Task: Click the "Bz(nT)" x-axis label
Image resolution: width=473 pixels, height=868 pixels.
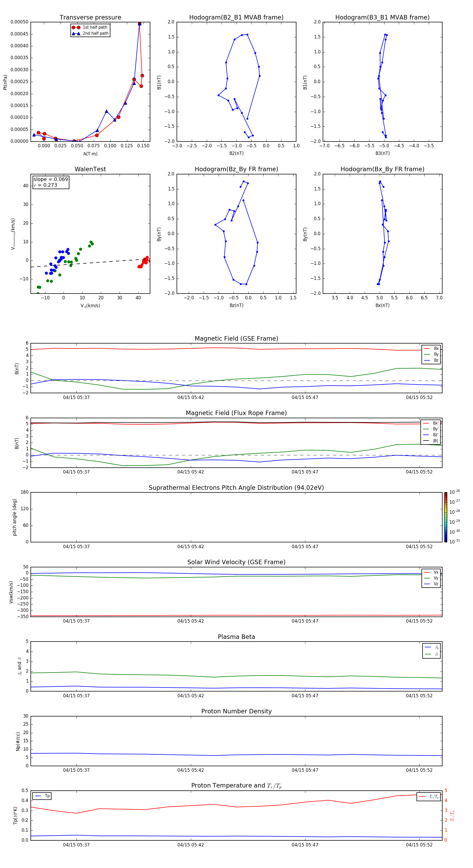Action: tap(236, 305)
